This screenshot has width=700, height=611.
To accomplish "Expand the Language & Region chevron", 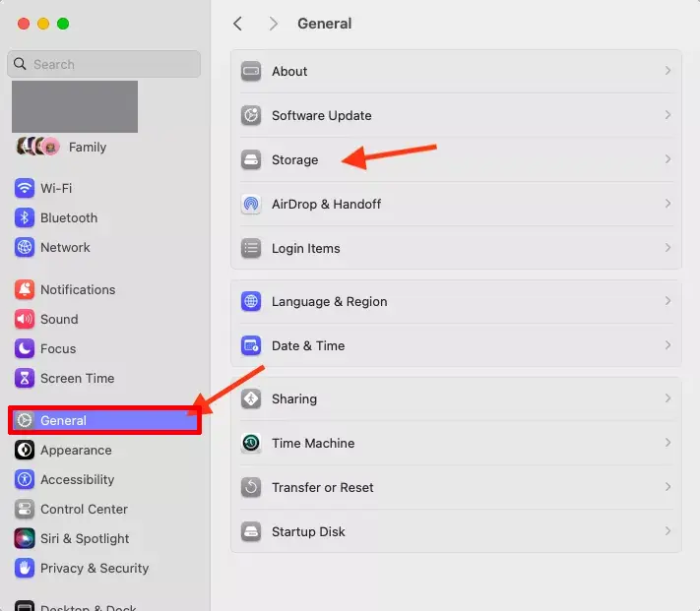I will click(x=668, y=301).
